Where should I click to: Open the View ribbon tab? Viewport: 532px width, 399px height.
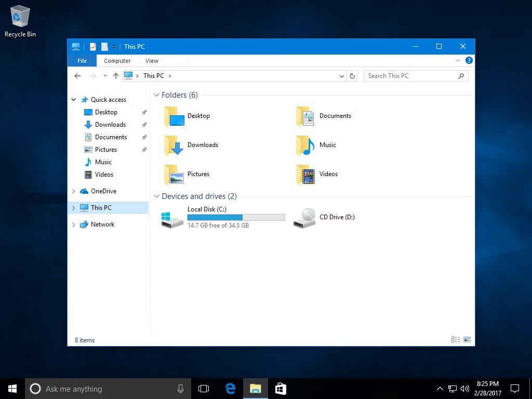[152, 61]
